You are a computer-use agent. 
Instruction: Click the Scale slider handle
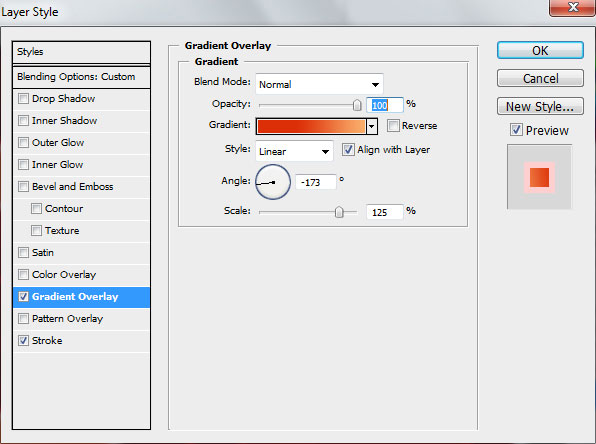[339, 212]
